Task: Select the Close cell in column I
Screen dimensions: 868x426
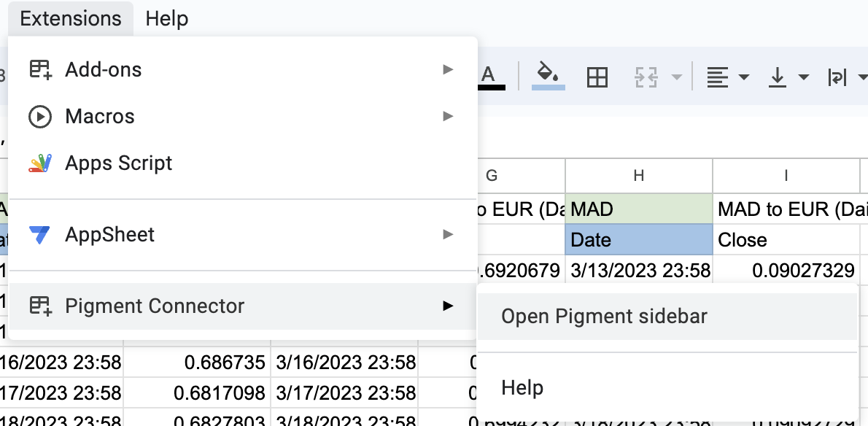Action: pos(786,239)
